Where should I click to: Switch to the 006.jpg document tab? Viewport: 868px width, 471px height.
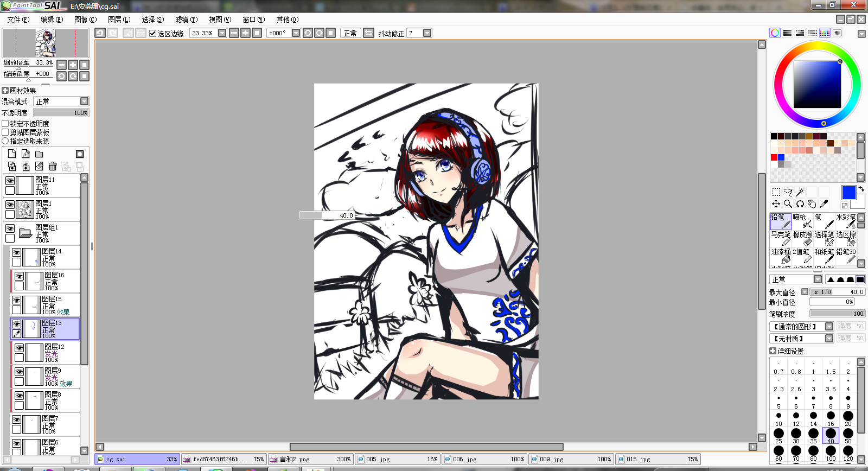click(x=484, y=459)
